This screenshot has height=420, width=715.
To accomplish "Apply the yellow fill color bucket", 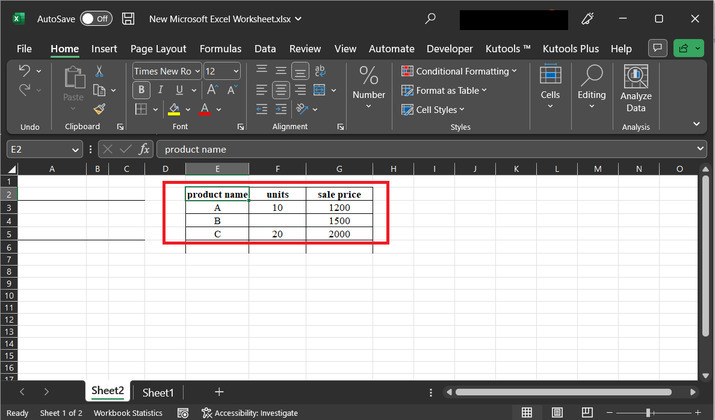I will pos(174,109).
